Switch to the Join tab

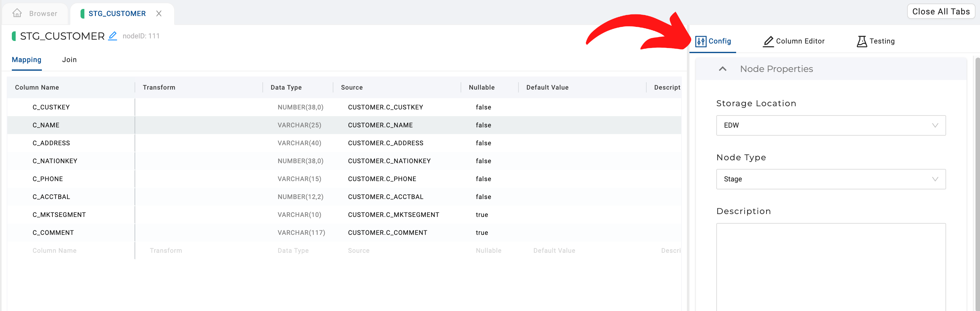[70, 60]
